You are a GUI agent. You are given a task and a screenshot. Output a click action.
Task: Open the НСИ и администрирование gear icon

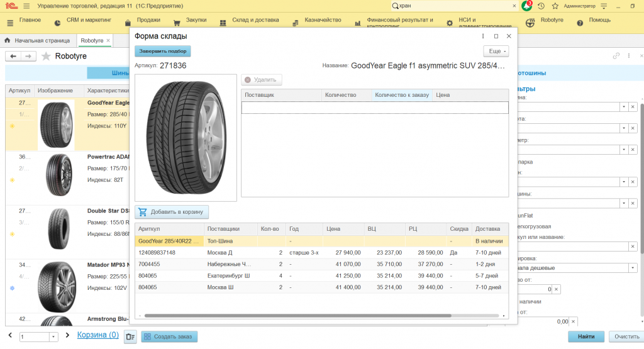coord(450,23)
